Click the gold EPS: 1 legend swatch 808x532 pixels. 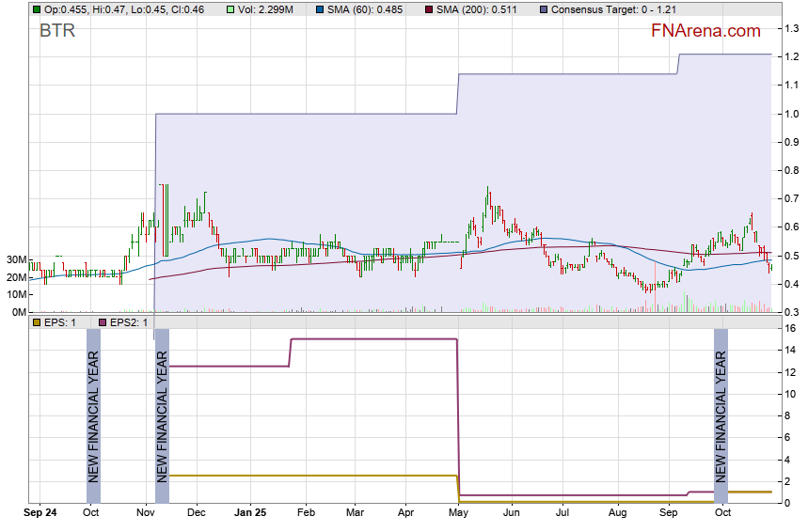tap(36, 322)
